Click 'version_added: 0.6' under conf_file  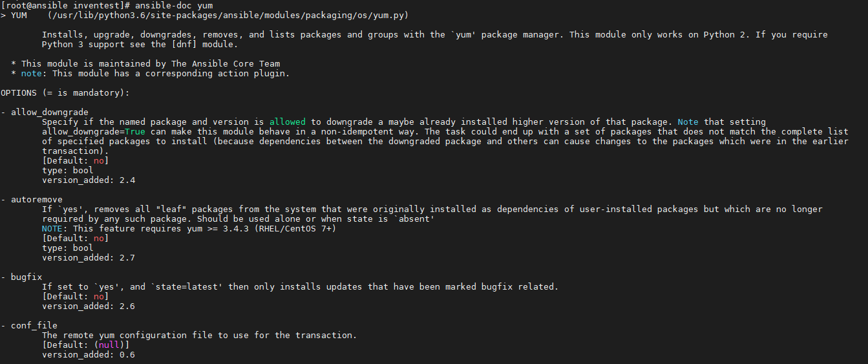click(x=89, y=355)
